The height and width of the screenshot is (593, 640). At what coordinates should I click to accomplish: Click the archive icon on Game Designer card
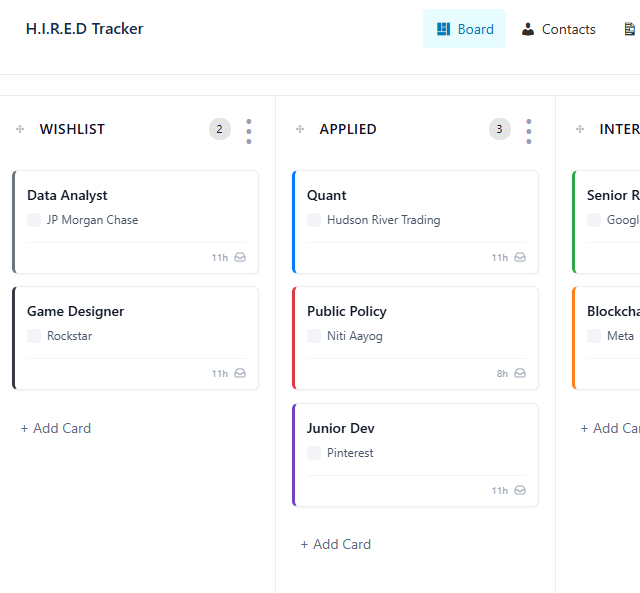coord(240,374)
